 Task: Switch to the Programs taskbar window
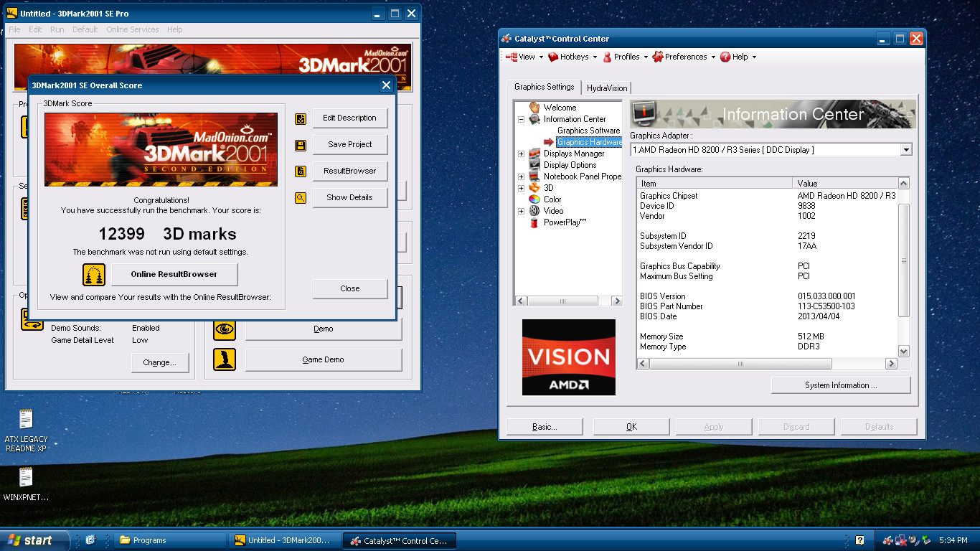[170, 540]
